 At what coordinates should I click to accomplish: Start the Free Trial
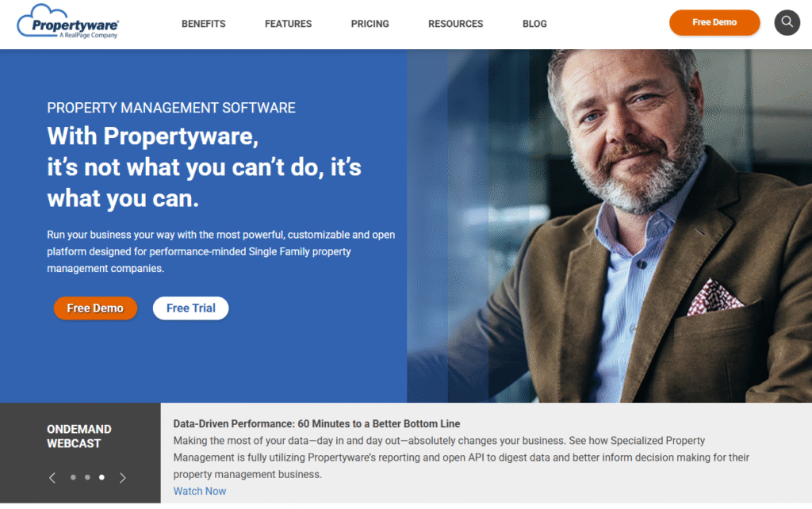tap(190, 308)
